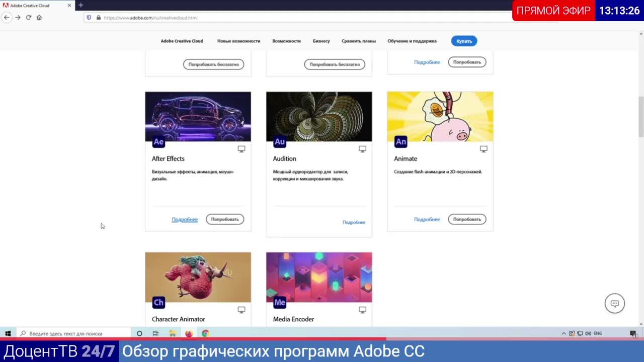Open browser home page icon
Viewport: 644px width, 362px height.
point(39,18)
